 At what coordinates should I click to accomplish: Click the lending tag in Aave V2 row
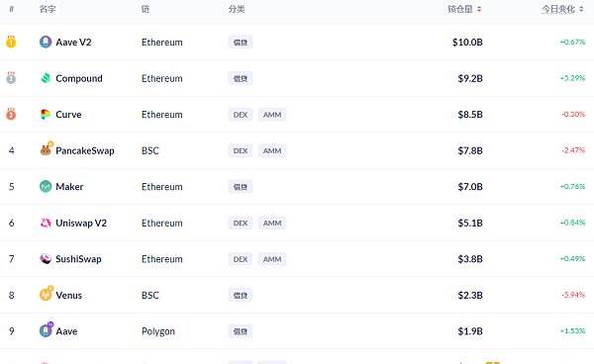point(241,42)
